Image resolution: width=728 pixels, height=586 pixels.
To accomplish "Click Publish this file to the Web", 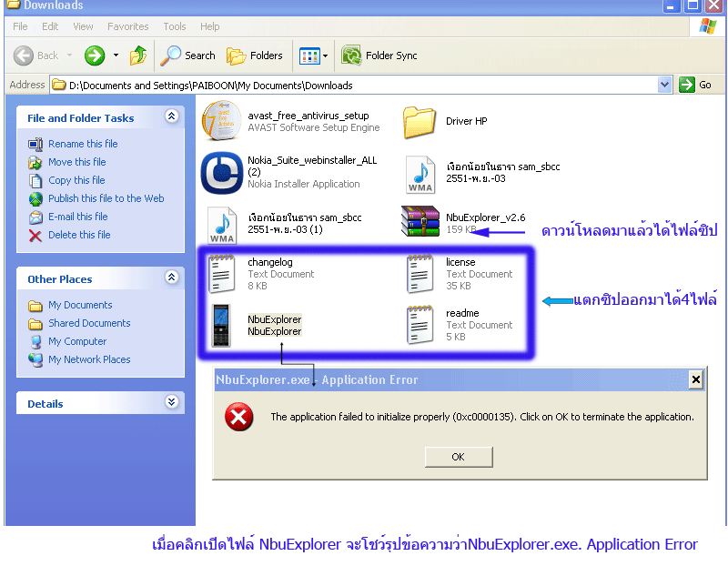I will point(106,198).
